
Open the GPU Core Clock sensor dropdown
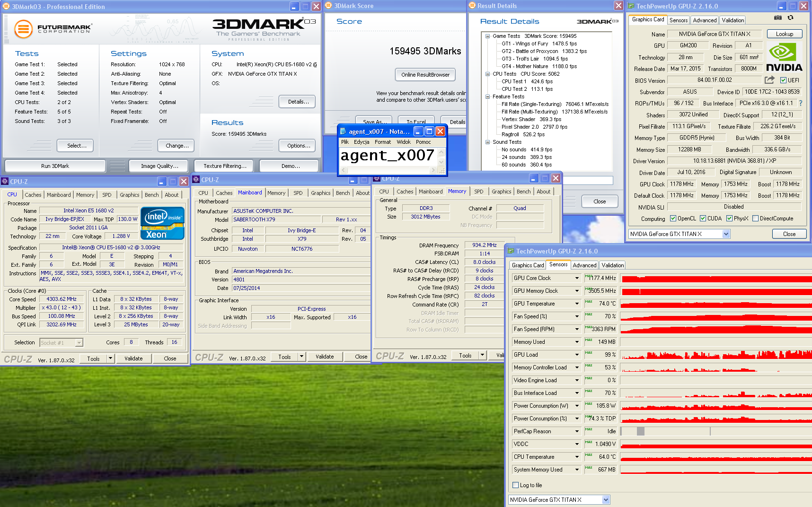click(577, 278)
